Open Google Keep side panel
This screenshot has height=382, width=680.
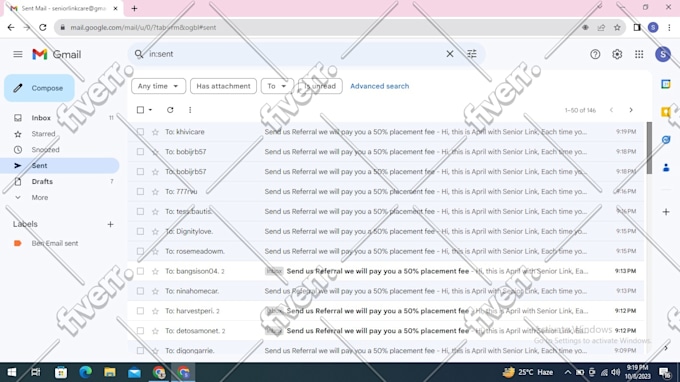coord(666,112)
